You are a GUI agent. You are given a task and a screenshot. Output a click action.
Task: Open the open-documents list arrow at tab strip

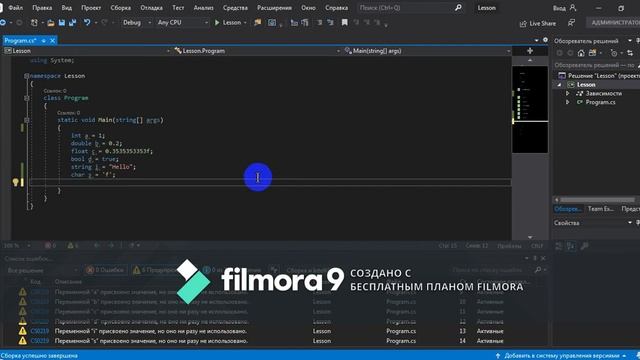point(536,40)
